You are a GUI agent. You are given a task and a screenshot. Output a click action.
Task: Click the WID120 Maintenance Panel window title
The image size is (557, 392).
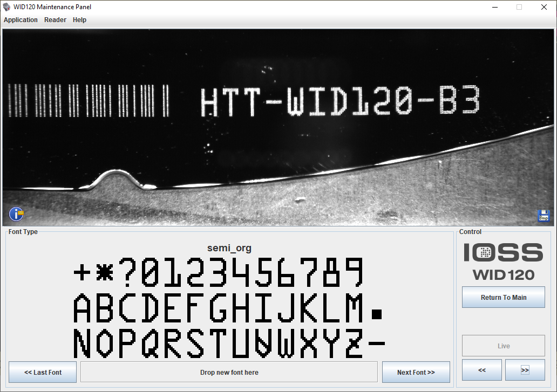52,7
